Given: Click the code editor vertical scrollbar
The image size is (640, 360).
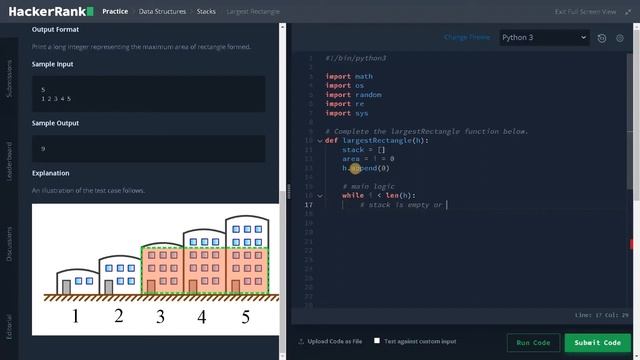Looking at the screenshot, I should [x=630, y=122].
